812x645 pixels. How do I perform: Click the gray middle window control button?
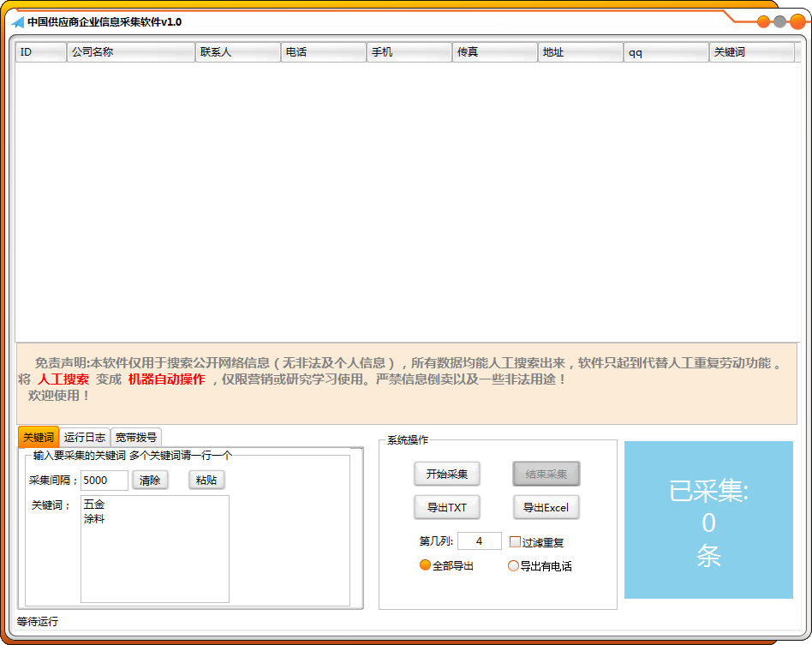tap(780, 21)
